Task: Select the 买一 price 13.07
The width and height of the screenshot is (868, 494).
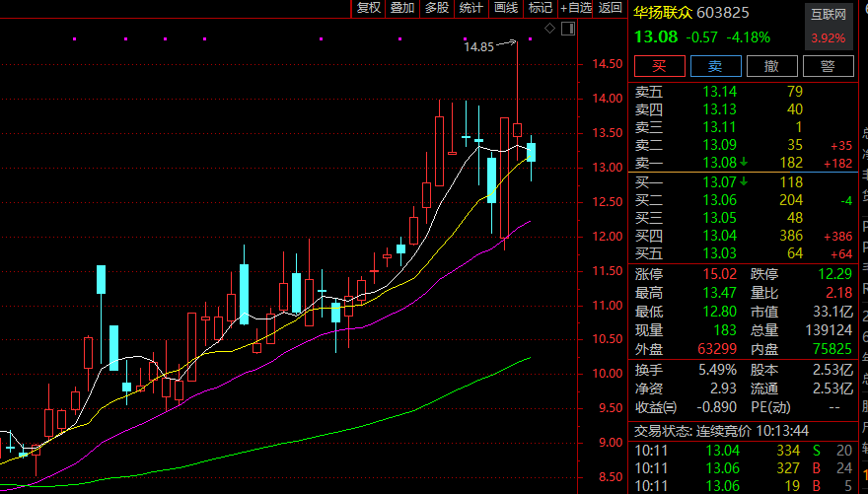Action: (x=719, y=181)
